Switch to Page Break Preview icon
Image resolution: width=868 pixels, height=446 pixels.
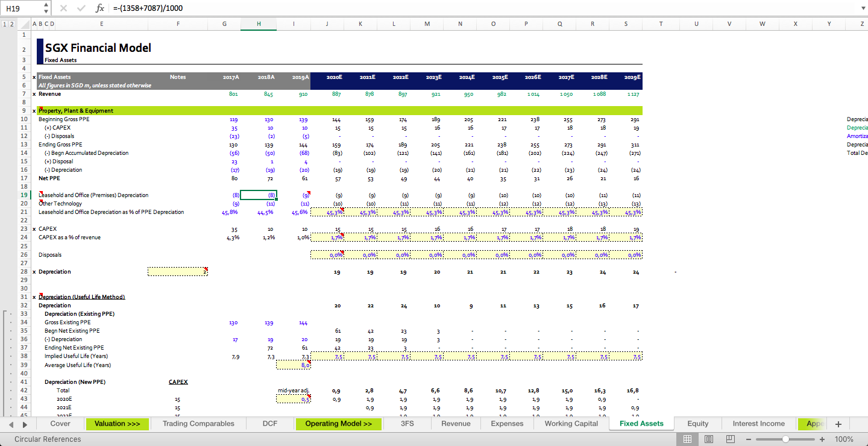[x=731, y=439]
